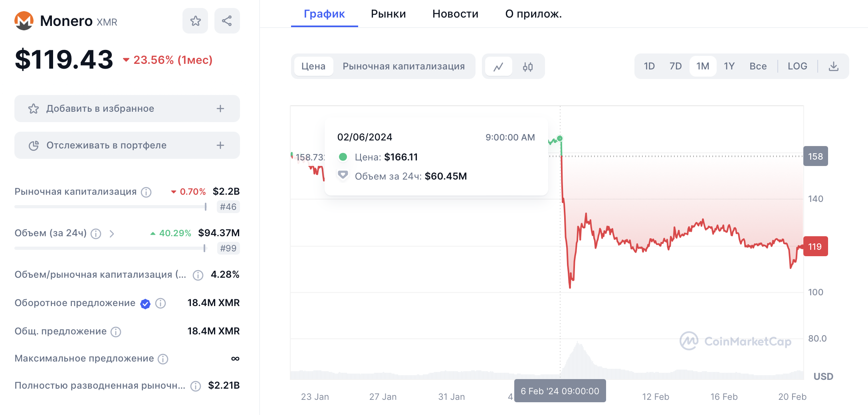Screen dimensions: 868x415
Task: Expand Отслеживать в портфеле plus sign
Action: [220, 145]
